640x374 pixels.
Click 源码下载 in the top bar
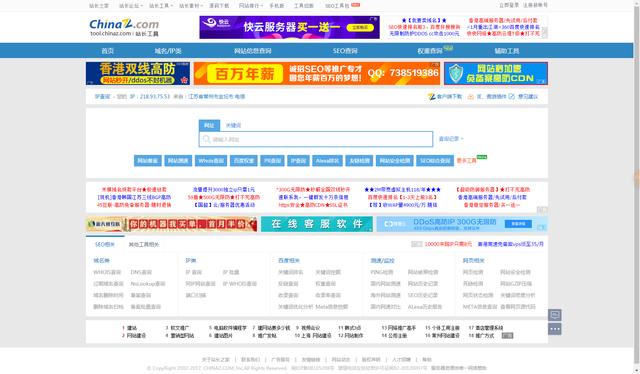tap(219, 6)
